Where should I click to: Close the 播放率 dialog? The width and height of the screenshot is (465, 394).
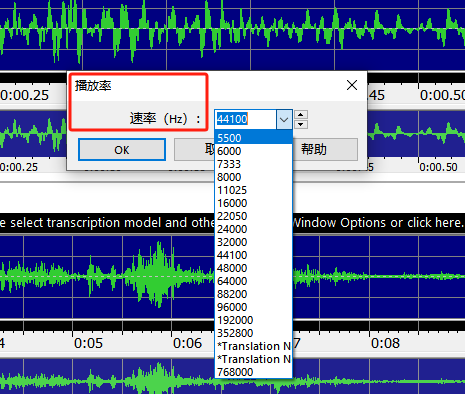352,85
